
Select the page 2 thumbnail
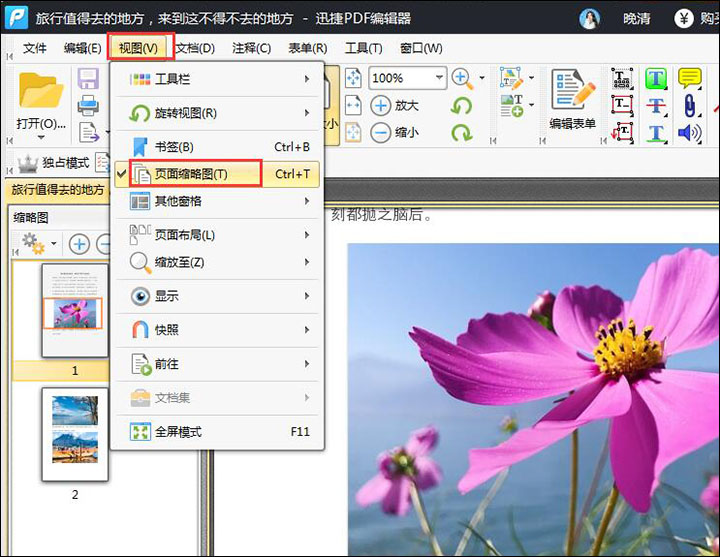pyautogui.click(x=74, y=435)
